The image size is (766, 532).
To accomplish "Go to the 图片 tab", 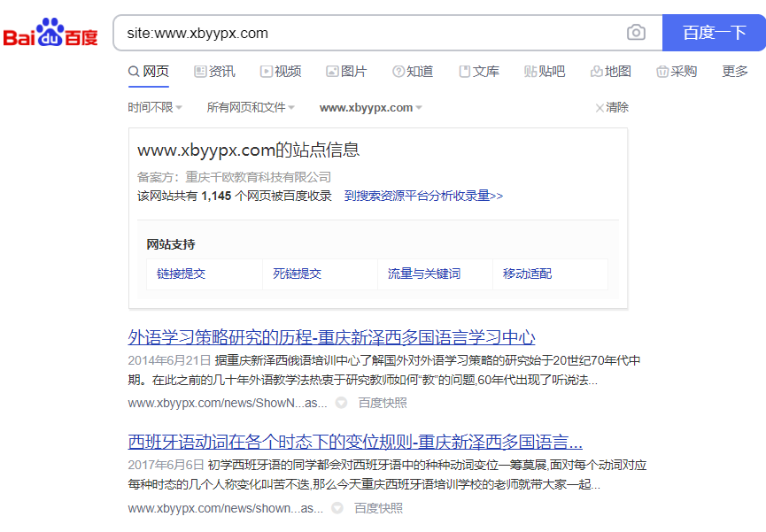I will [346, 72].
